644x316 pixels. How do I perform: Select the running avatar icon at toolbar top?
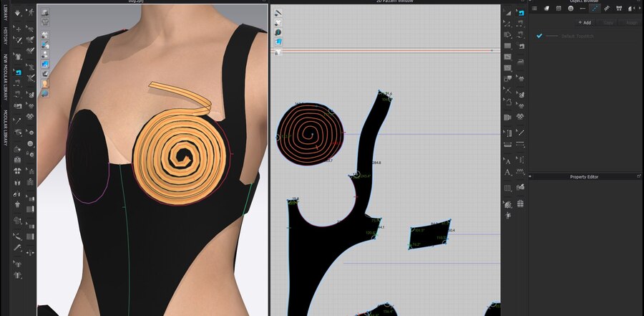(30, 13)
